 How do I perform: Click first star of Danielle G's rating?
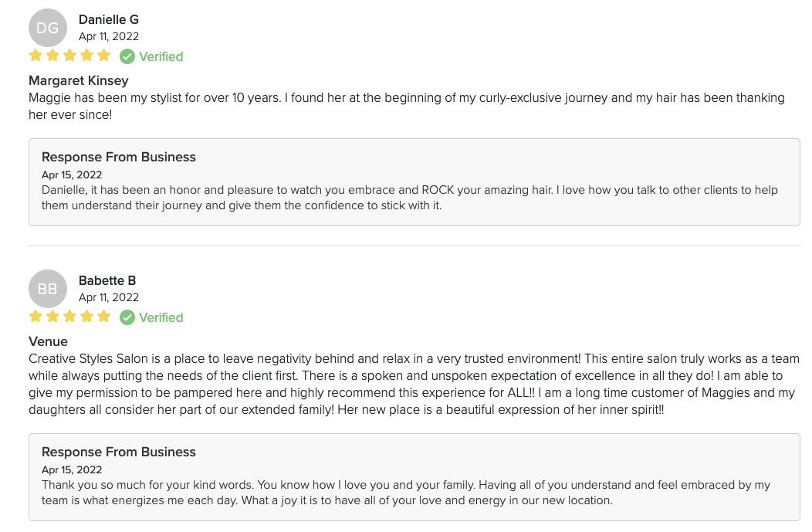coord(36,56)
